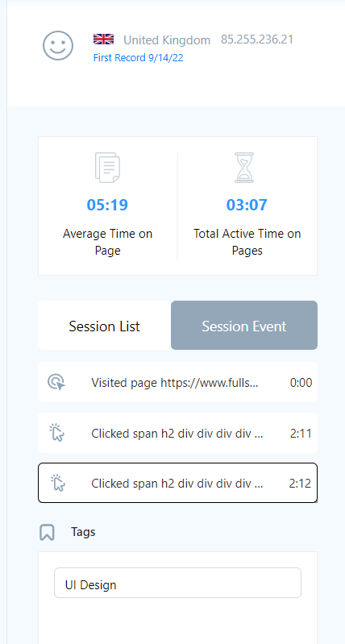Click the 03:07 total active time value
Image resolution: width=345 pixels, height=644 pixels.
click(247, 205)
